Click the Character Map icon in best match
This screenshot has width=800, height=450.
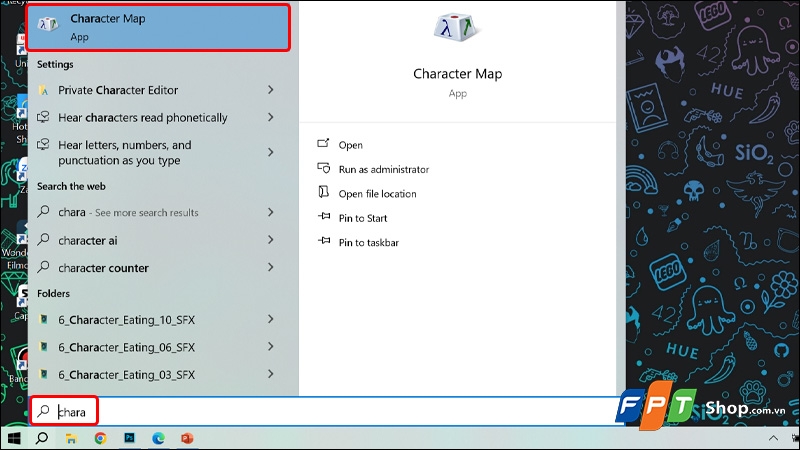pos(48,23)
